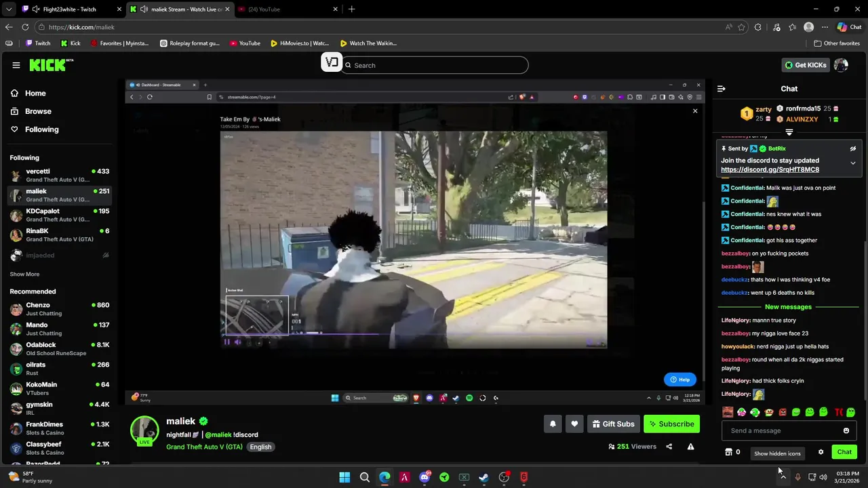Open KDCapalot channel in sidebar
The width and height of the screenshot is (868, 488).
[59, 215]
